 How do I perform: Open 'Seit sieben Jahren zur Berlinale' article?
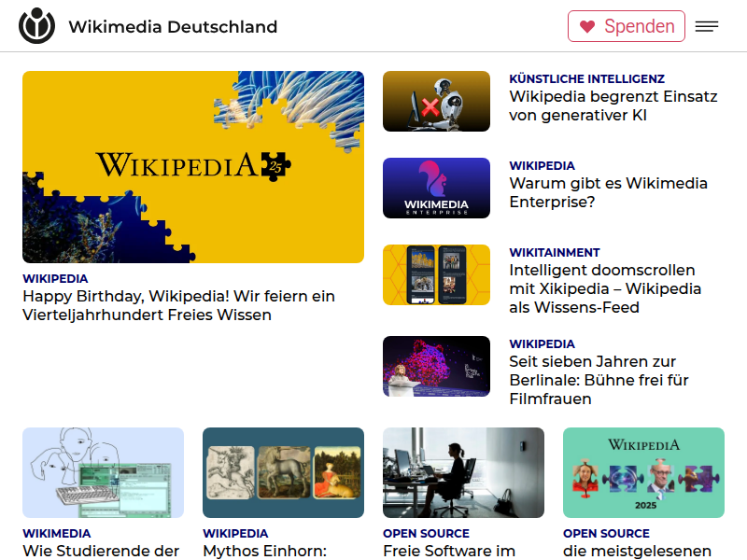(599, 380)
